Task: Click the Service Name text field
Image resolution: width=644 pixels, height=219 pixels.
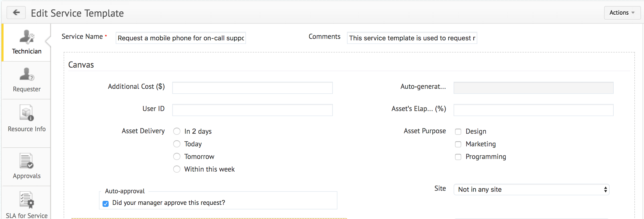Action: [181, 38]
